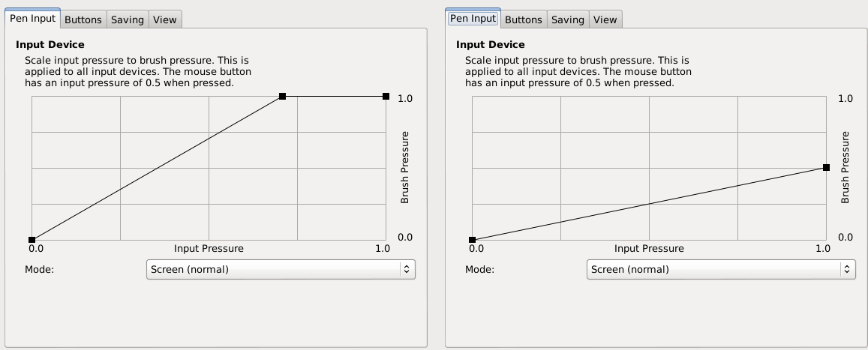Click right-edge curve endpoint in right graph

click(827, 168)
